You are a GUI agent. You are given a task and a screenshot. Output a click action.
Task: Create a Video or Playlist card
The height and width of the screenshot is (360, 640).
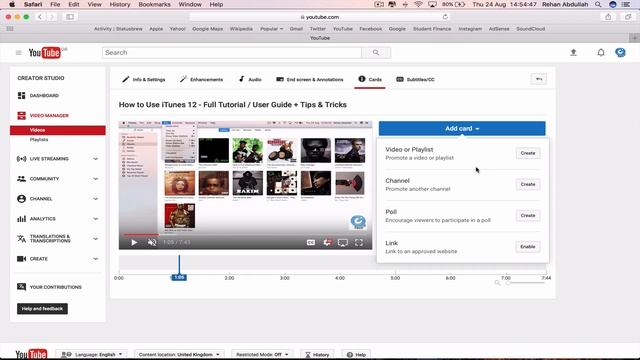click(528, 153)
